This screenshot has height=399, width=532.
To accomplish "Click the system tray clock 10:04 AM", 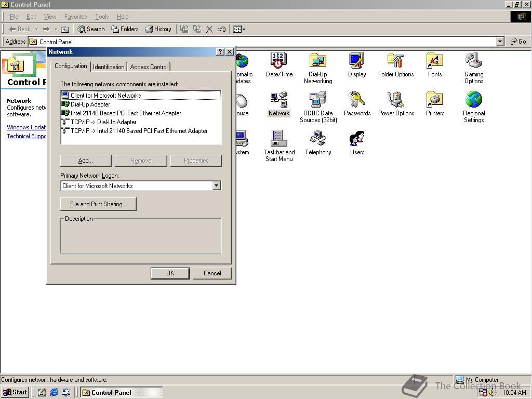I will point(514,393).
